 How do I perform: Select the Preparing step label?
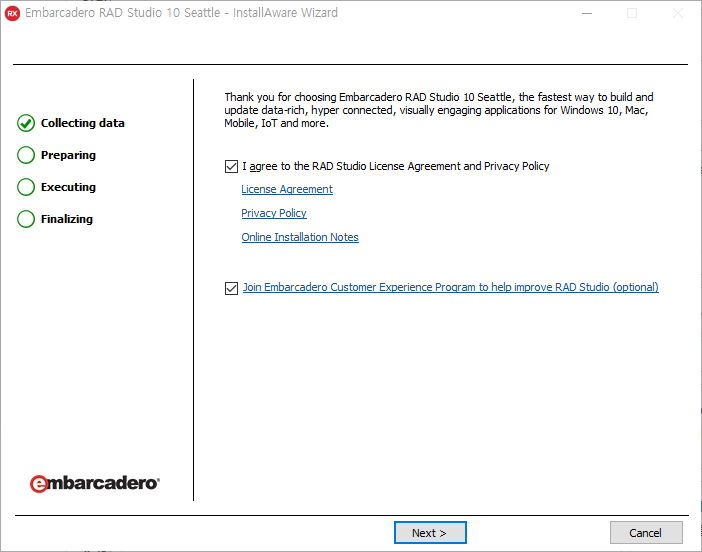click(x=68, y=155)
